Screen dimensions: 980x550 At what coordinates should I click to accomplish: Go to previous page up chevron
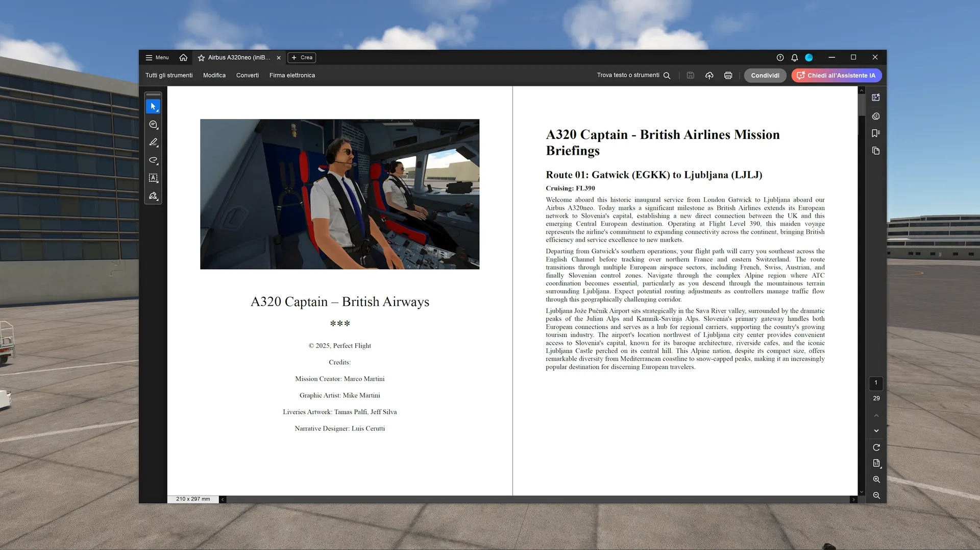[x=876, y=416]
